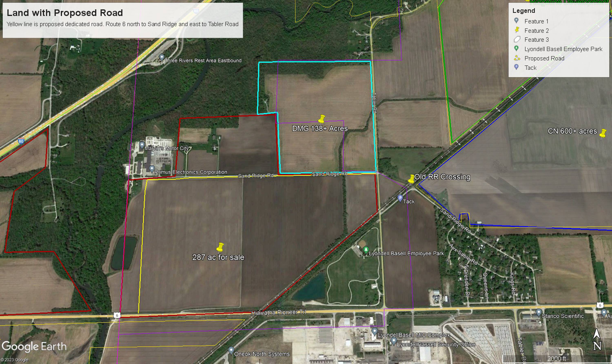The width and height of the screenshot is (612, 364).
Task: Click the 287 ac for sale pushpin
Action: pyautogui.click(x=220, y=247)
